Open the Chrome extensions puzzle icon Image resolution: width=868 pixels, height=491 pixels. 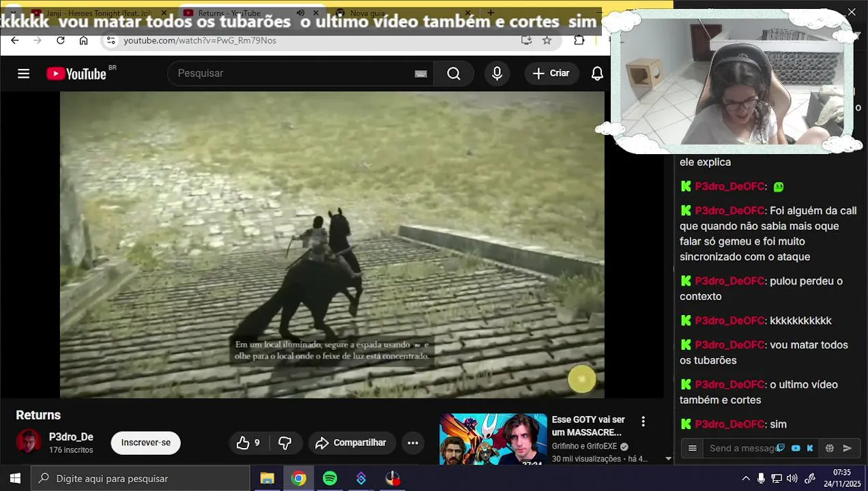pyautogui.click(x=579, y=40)
